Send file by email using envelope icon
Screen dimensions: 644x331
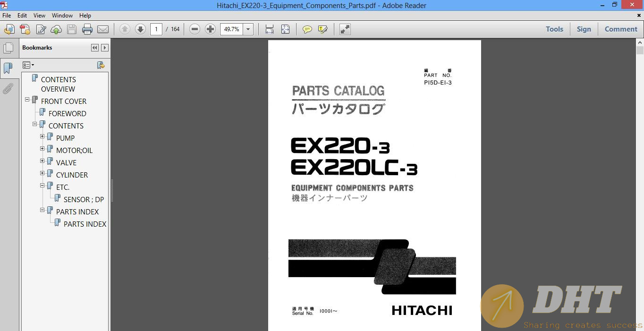pyautogui.click(x=103, y=29)
